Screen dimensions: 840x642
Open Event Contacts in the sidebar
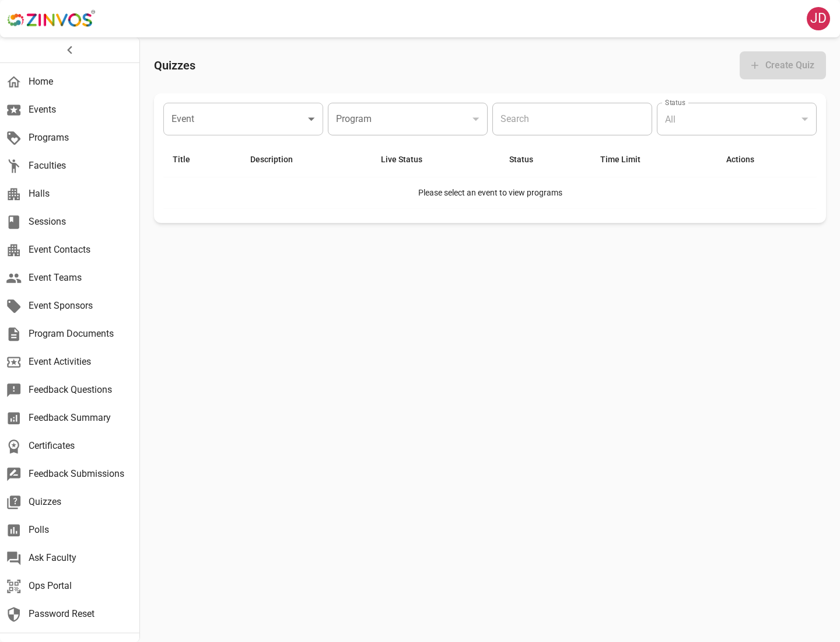70,250
